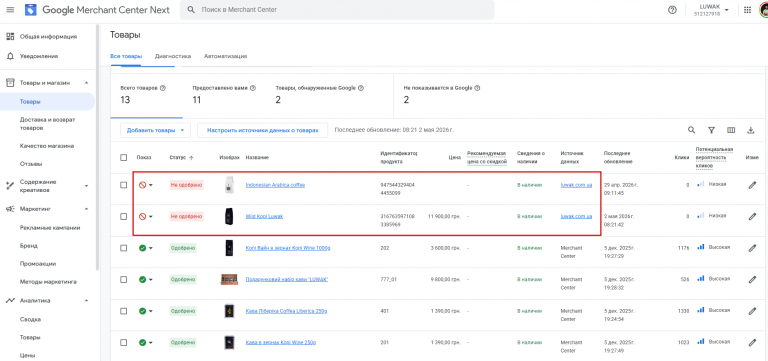Click the sidebar vertical scrollbar
Viewport: 768px width, 361px height.
(x=97, y=147)
